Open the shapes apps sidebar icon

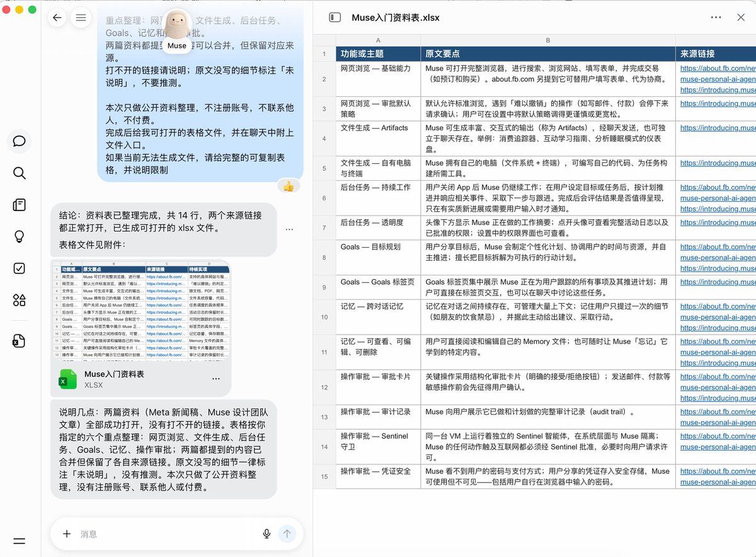pyautogui.click(x=20, y=300)
